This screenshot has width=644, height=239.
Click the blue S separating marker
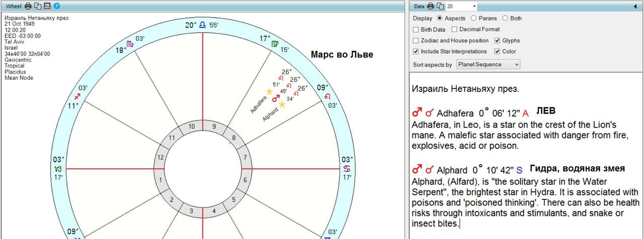point(519,171)
